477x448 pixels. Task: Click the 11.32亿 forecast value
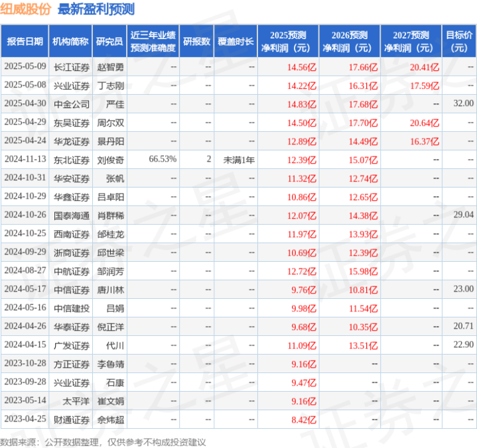tap(302, 178)
